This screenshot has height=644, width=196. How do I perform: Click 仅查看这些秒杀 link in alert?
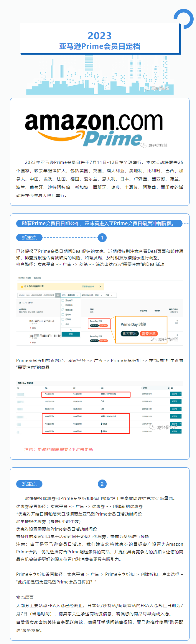pos(88,286)
